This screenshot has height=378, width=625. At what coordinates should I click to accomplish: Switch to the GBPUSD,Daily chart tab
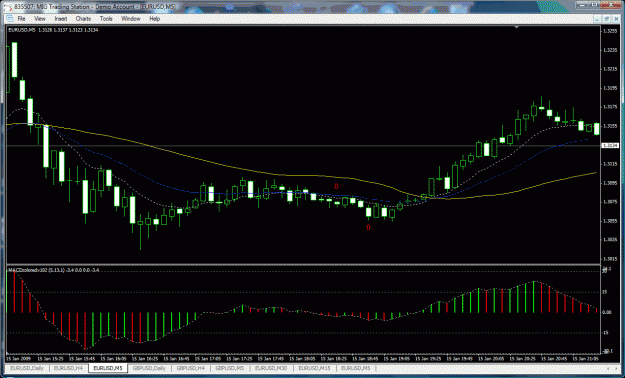[x=149, y=368]
